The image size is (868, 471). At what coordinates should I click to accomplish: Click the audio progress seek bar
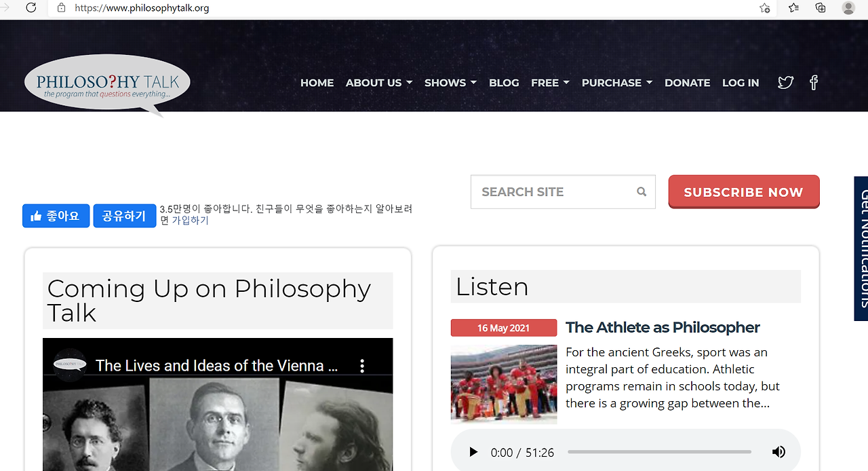click(x=659, y=452)
